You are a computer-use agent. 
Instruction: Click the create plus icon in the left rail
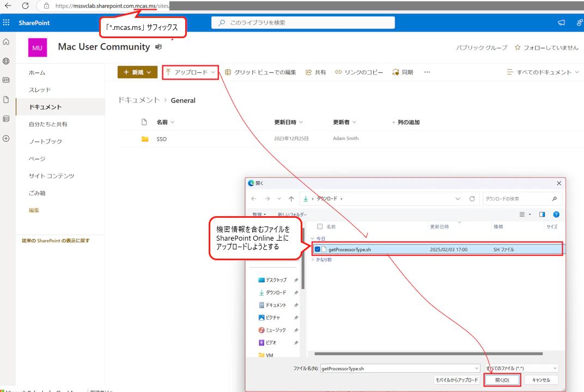point(6,138)
